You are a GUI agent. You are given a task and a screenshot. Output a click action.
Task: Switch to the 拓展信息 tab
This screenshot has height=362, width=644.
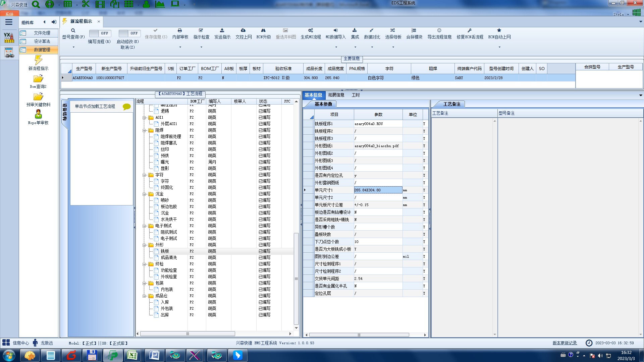click(336, 95)
